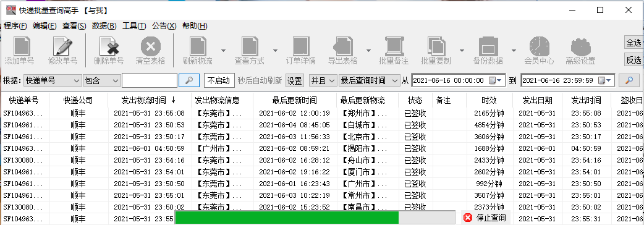
Task: Click the 导出表格 export table icon
Action: 342,46
